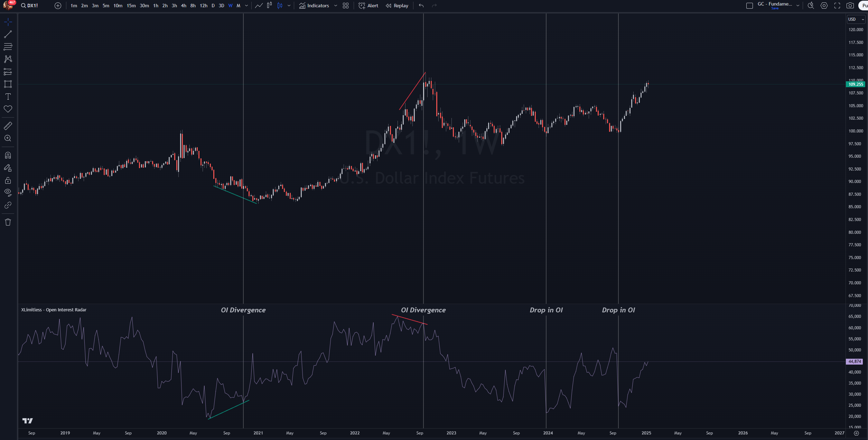Open the Fibonacci retracement tools
868x440 pixels.
coord(8,47)
